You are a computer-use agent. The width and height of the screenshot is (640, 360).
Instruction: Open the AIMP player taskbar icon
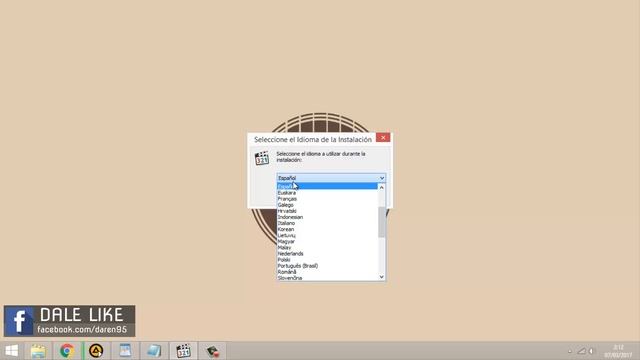coord(96,351)
